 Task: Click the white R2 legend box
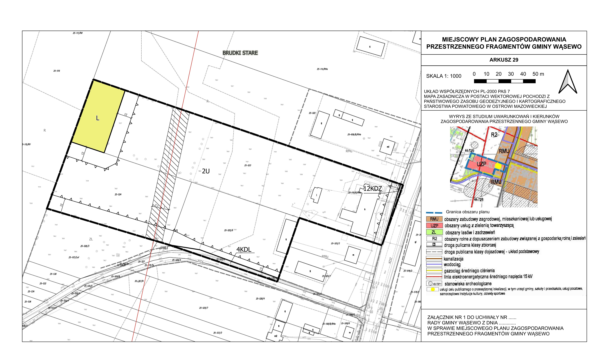pyautogui.click(x=434, y=238)
